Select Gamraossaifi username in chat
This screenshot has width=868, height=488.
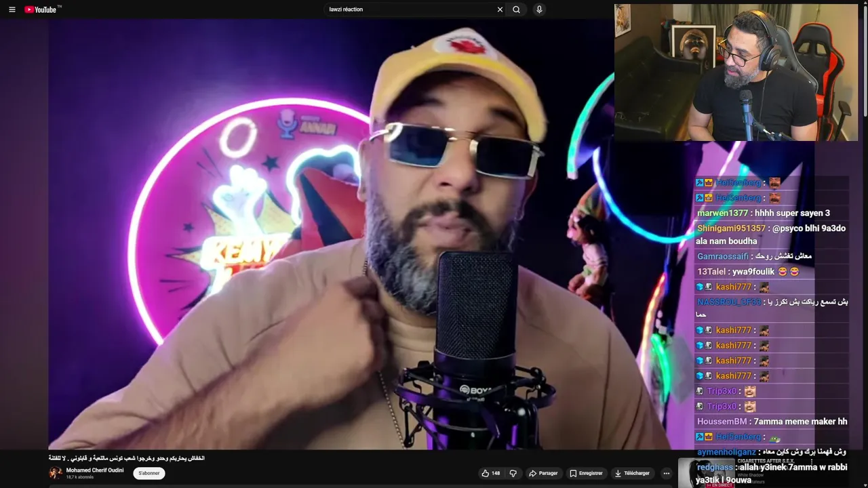point(723,256)
